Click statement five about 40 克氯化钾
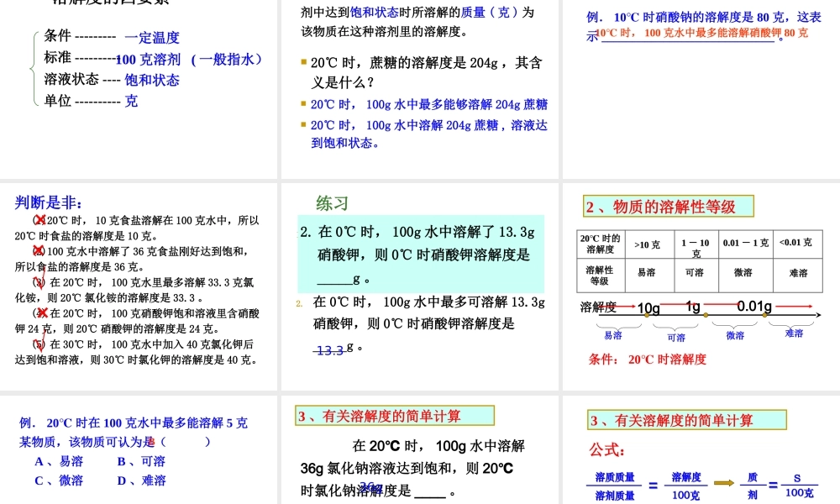 pyautogui.click(x=136, y=352)
